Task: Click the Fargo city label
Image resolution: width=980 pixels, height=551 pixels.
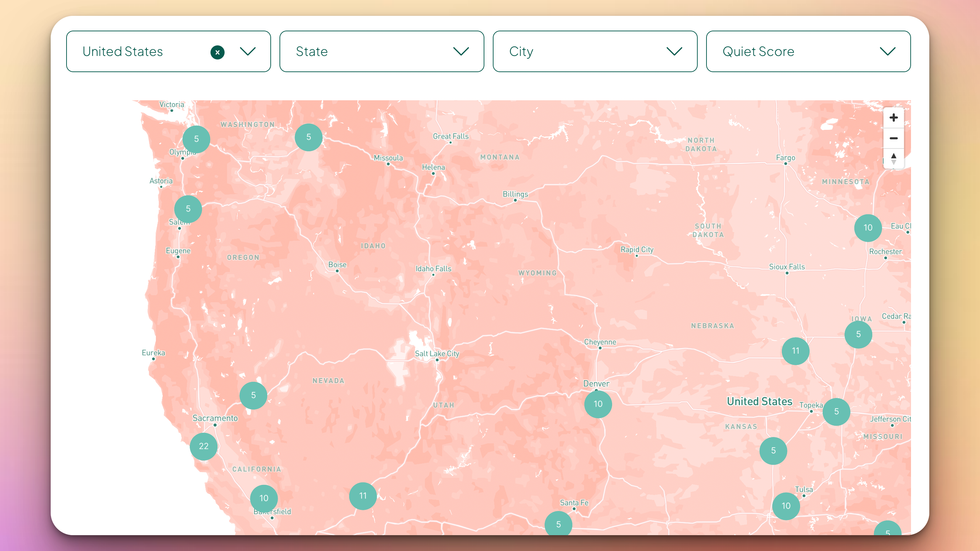Action: click(x=785, y=157)
